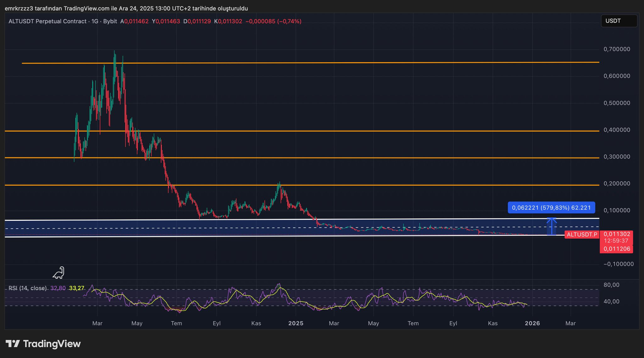Select the blue 579,83% measurement label
This screenshot has width=644, height=358.
pyautogui.click(x=551, y=208)
